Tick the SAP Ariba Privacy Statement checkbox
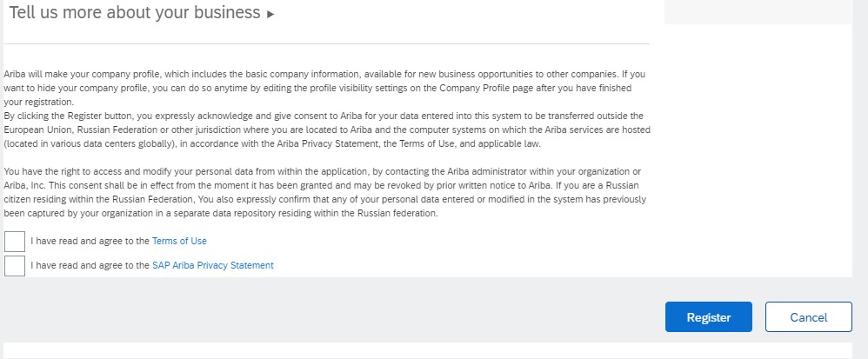Viewport: 868px width, 359px height. point(15,265)
